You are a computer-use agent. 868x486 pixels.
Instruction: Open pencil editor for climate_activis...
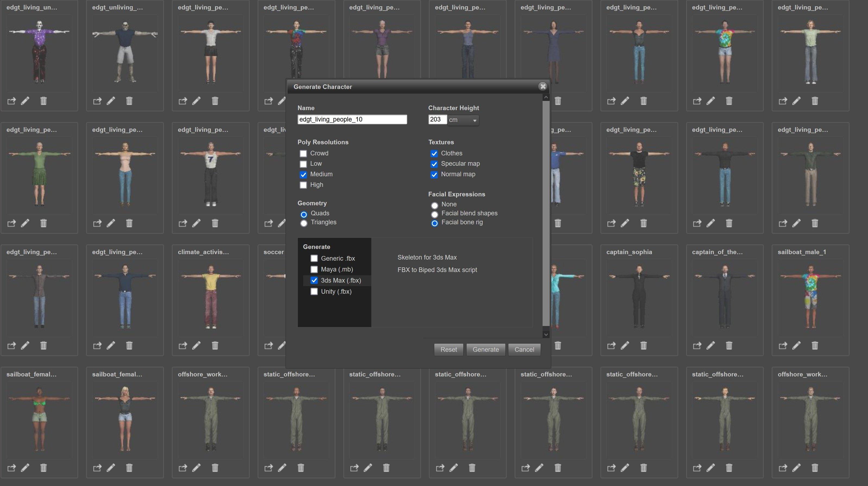(x=197, y=345)
